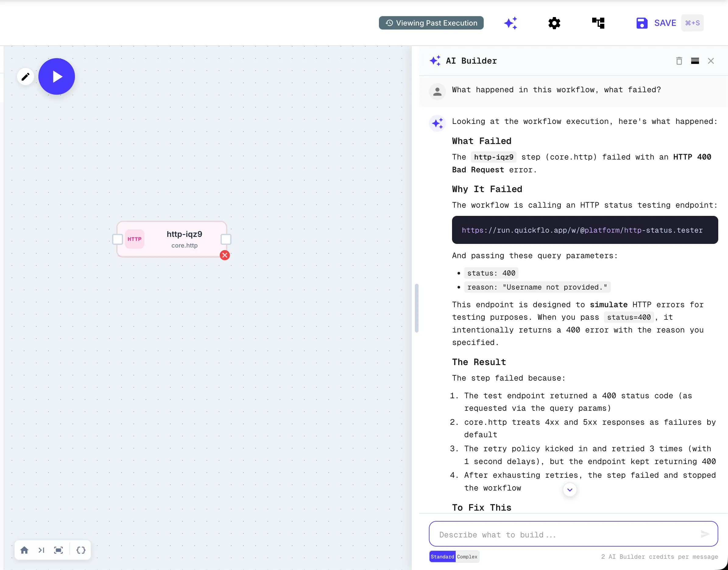Click the jump-to-end arrow icon
The image size is (728, 570).
[x=41, y=550]
